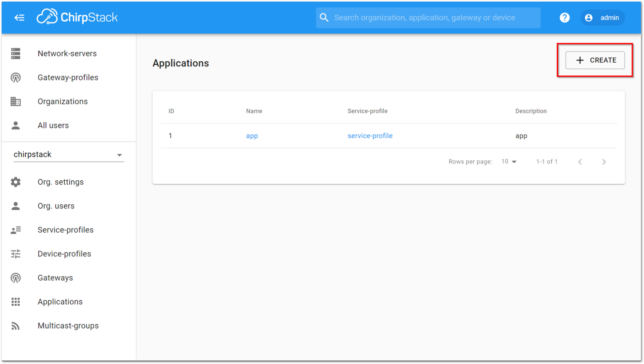Open Service-profiles menu item
Screen dimensions: 644x364
(x=69, y=230)
